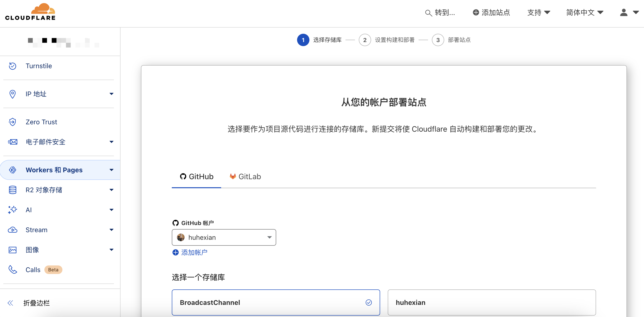
Task: Click the Images picture icon
Action: [13, 250]
